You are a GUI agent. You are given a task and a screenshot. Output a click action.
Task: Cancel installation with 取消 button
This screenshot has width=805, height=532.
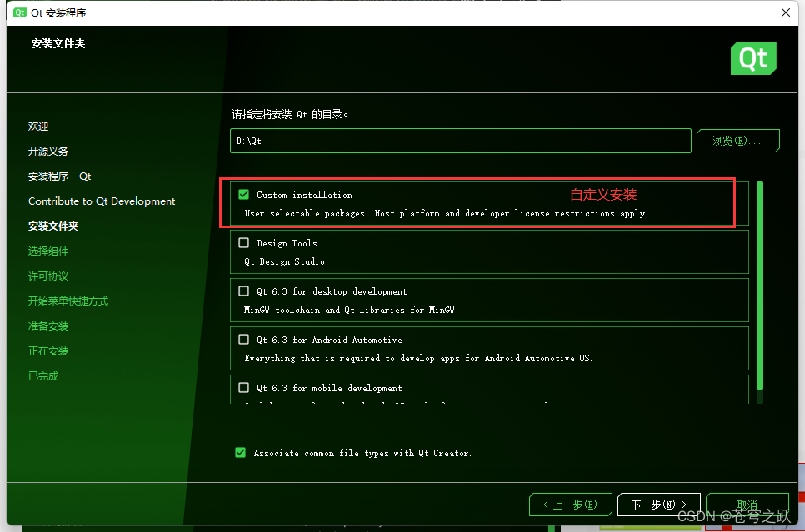tap(747, 505)
